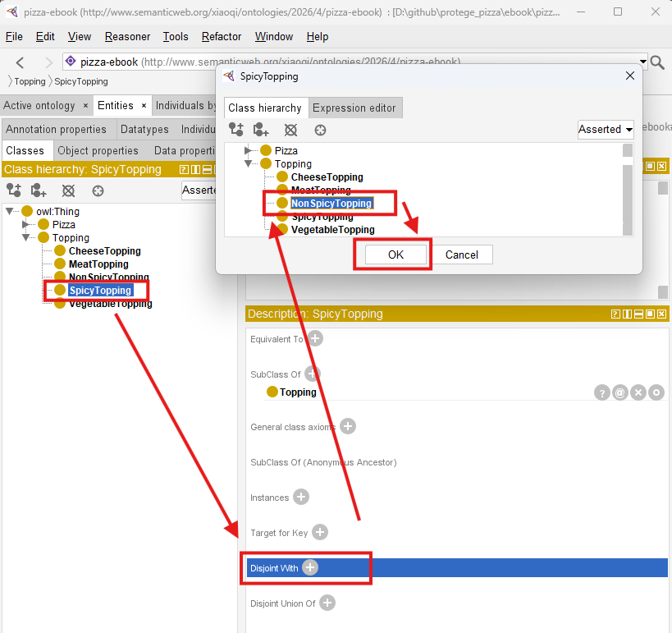Go forward with navigation arrow

(48, 63)
